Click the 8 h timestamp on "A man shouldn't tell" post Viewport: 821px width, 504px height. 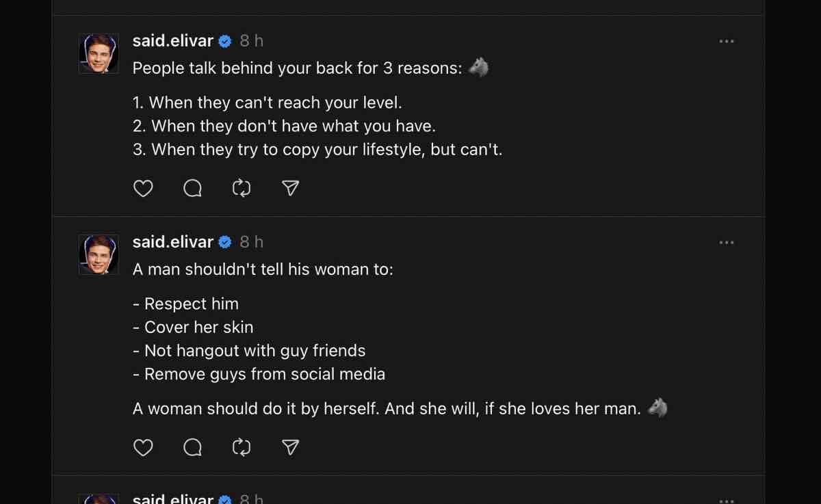pos(251,242)
